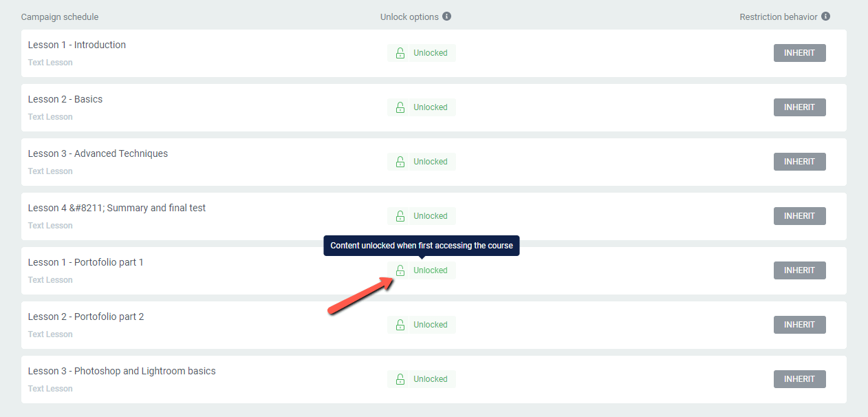
Task: Click the 'Campaign schedule' column header
Action: (x=60, y=17)
